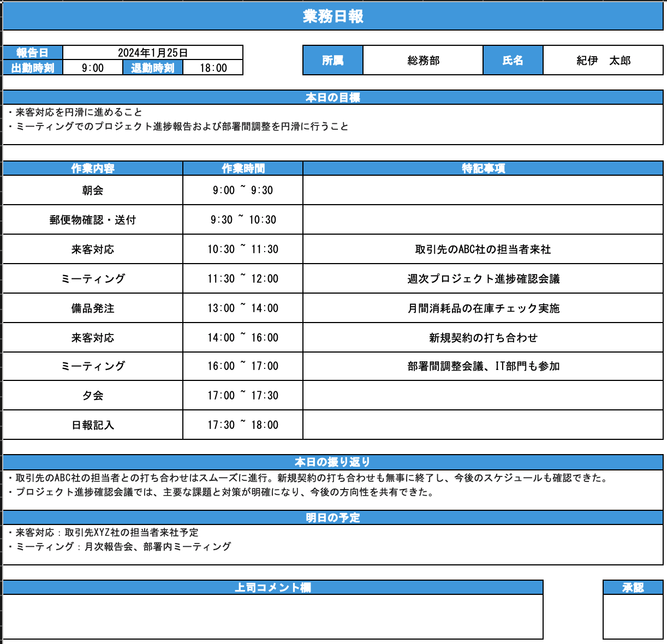This screenshot has width=667, height=644.
Task: Click the 総務部 department cell
Action: click(422, 60)
